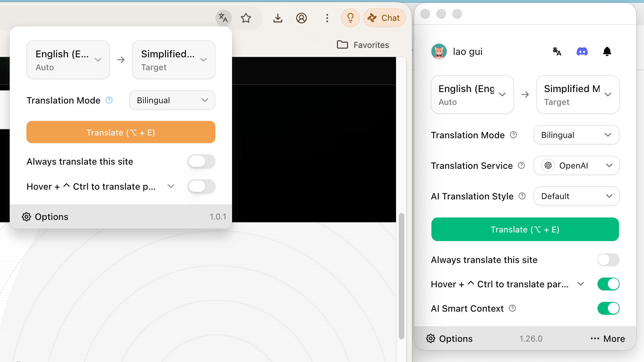The width and height of the screenshot is (644, 362).
Task: Click the notification bell icon
Action: [x=607, y=52]
